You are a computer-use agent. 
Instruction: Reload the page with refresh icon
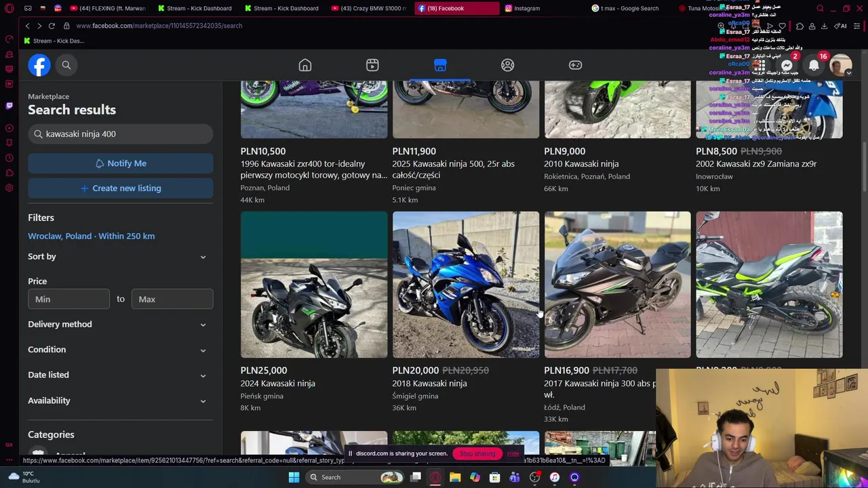pyautogui.click(x=52, y=26)
